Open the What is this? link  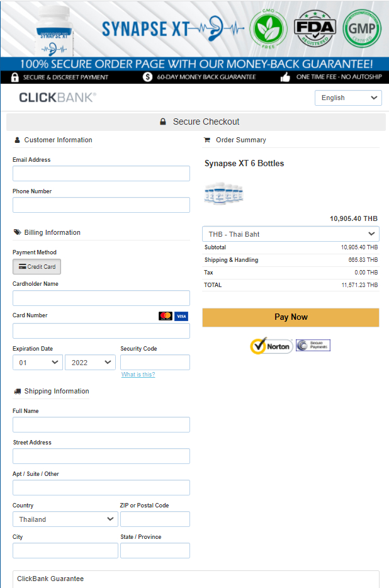click(x=138, y=374)
